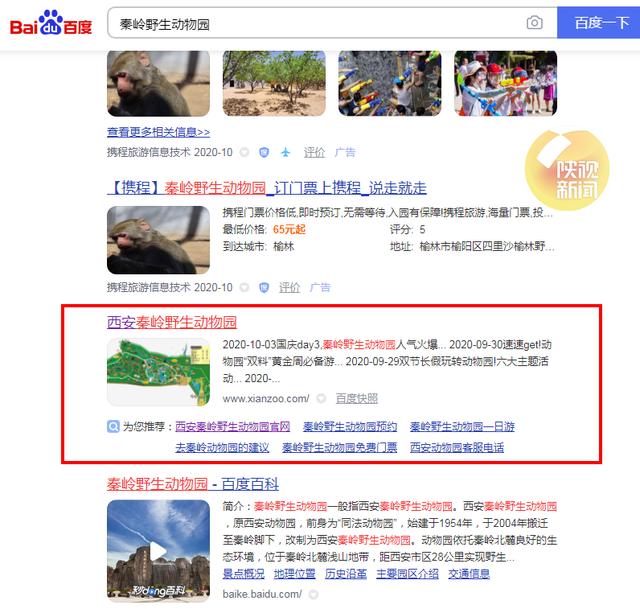Image resolution: width=640 pixels, height=609 pixels.
Task: Click magnifier icon beside 为您推荐
Action: [x=113, y=427]
